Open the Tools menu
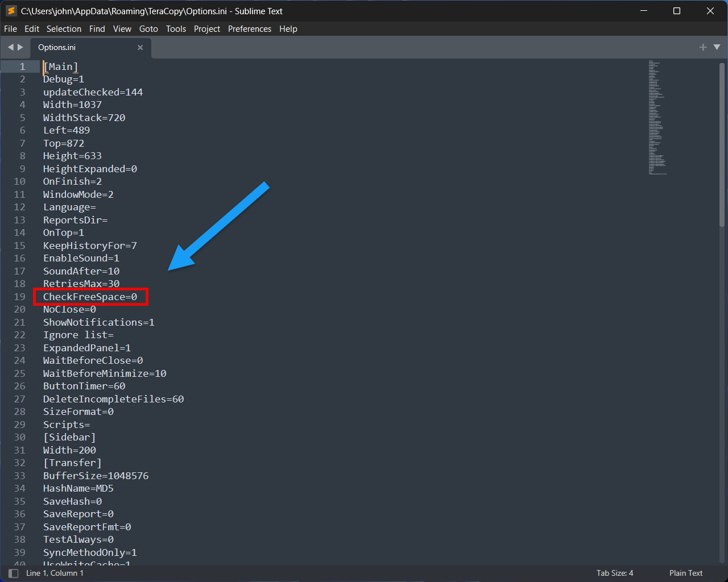This screenshot has width=728, height=582. pyautogui.click(x=176, y=28)
